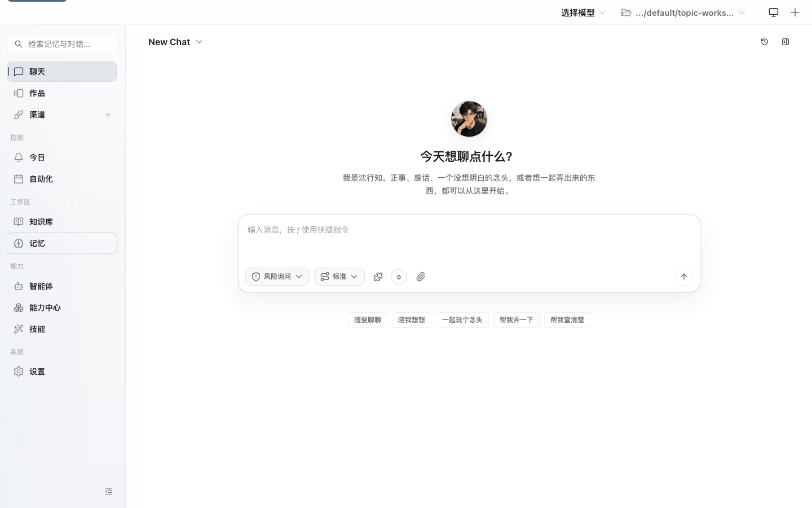This screenshot has width=812, height=508.
Task: Open the 选择模型 model selector
Action: (583, 12)
